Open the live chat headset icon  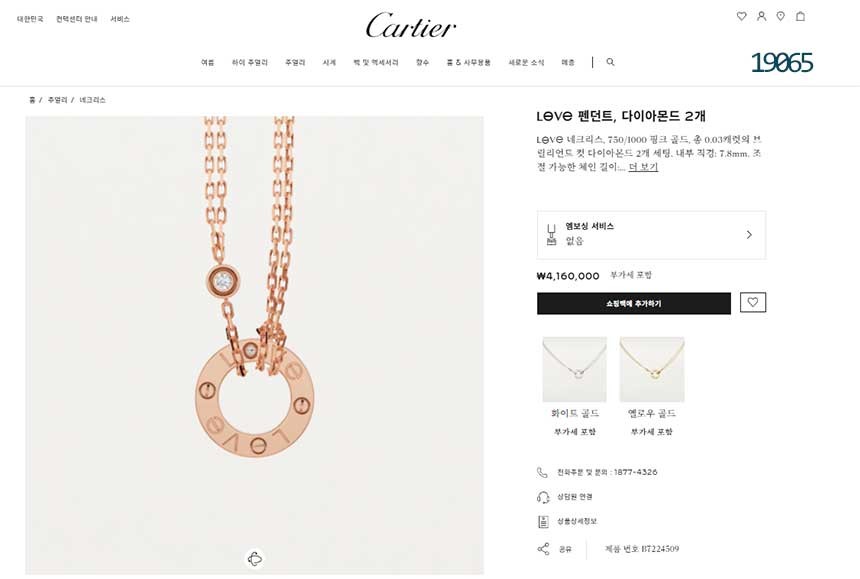click(x=543, y=497)
